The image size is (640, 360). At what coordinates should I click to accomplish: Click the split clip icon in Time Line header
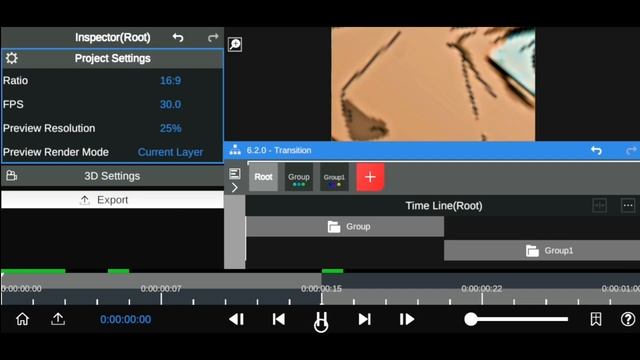pos(599,205)
